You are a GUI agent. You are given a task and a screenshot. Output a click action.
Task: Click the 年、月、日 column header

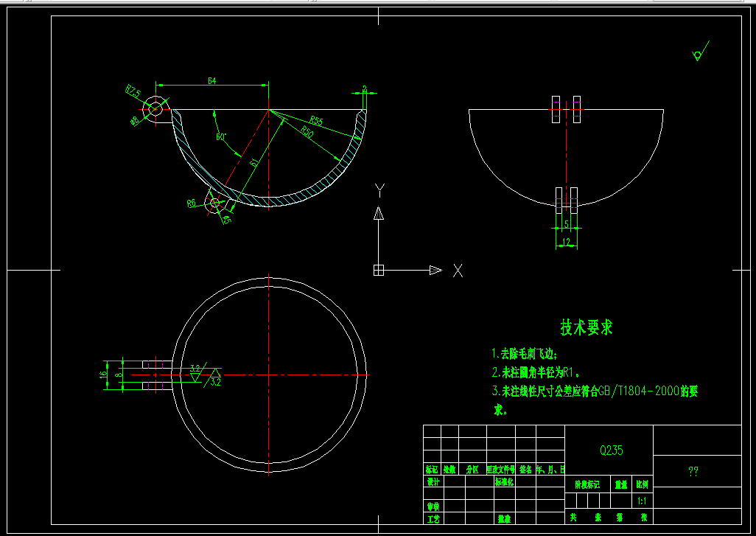point(550,470)
